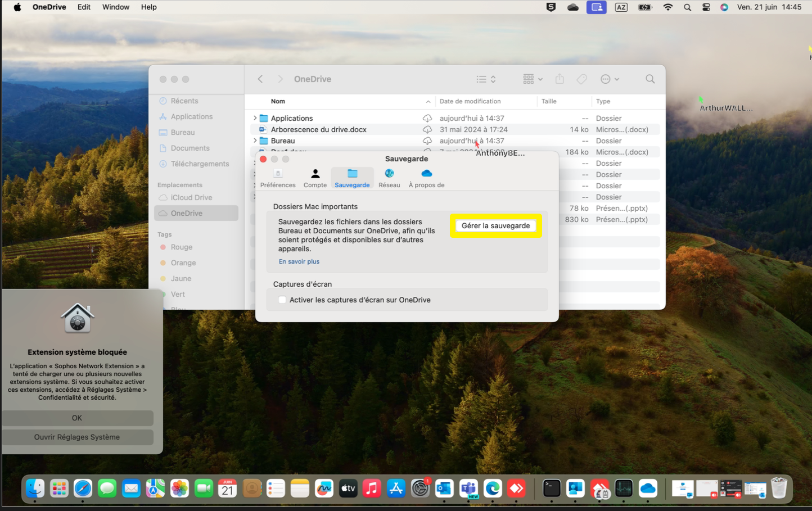
Task: Open the Apple menu
Action: click(x=17, y=7)
